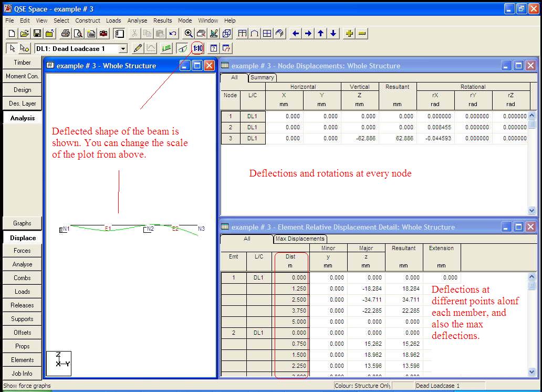
Task: Activate the zoom in magnifier tool
Action: click(189, 34)
